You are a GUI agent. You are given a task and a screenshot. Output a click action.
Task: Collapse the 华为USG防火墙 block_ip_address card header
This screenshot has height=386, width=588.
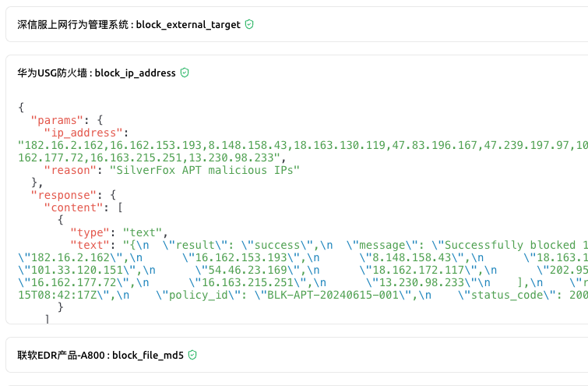[x=297, y=73]
